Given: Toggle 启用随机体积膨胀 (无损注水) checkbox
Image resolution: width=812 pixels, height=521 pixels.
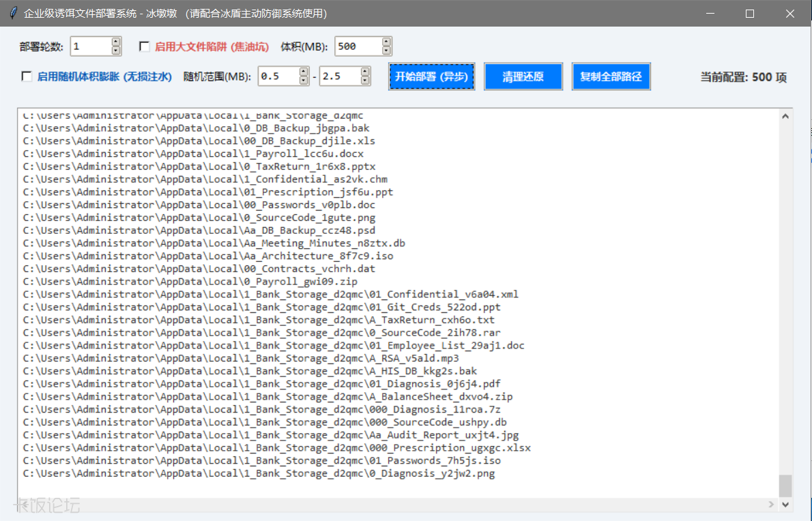Looking at the screenshot, I should 27,76.
